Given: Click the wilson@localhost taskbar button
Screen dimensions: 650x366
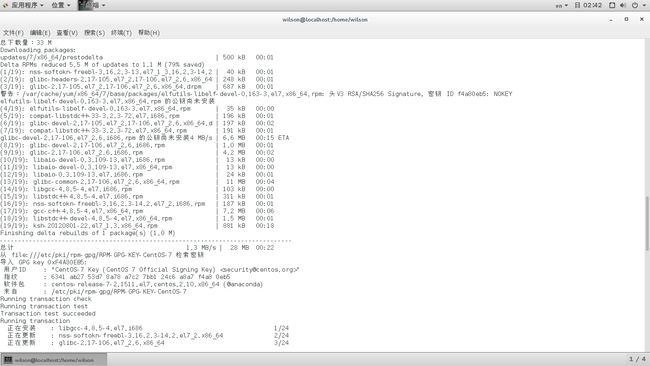Looking at the screenshot, I should coord(53,360).
